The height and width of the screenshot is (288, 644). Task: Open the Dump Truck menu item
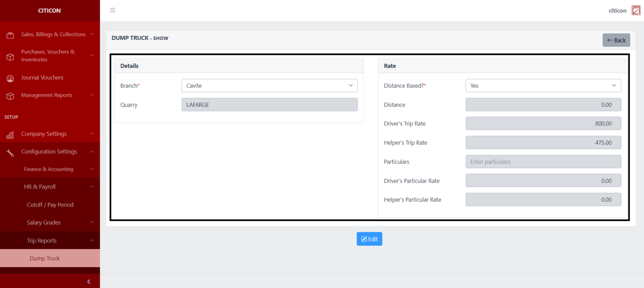tap(45, 258)
